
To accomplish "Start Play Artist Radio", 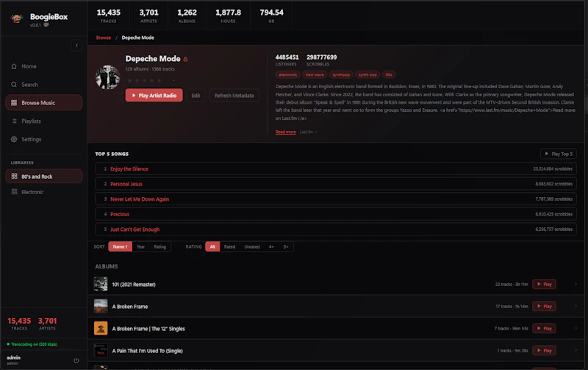I will click(154, 96).
